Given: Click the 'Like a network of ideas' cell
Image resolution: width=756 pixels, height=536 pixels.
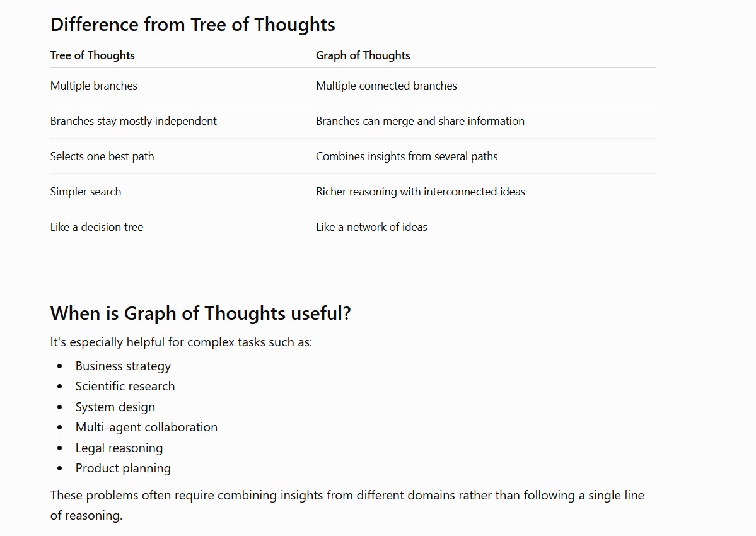Looking at the screenshot, I should click(371, 227).
